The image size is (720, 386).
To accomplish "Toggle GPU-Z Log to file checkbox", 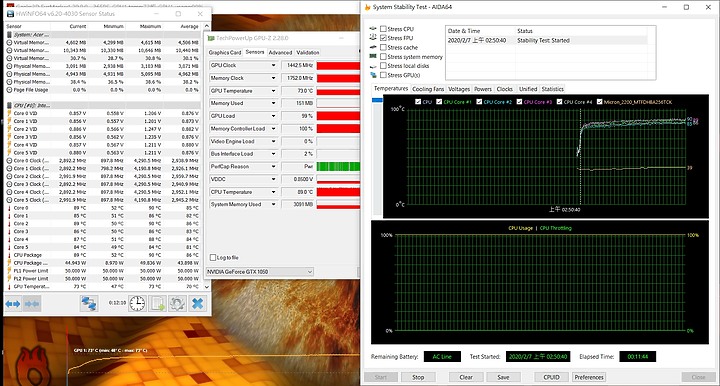I will tap(213, 257).
